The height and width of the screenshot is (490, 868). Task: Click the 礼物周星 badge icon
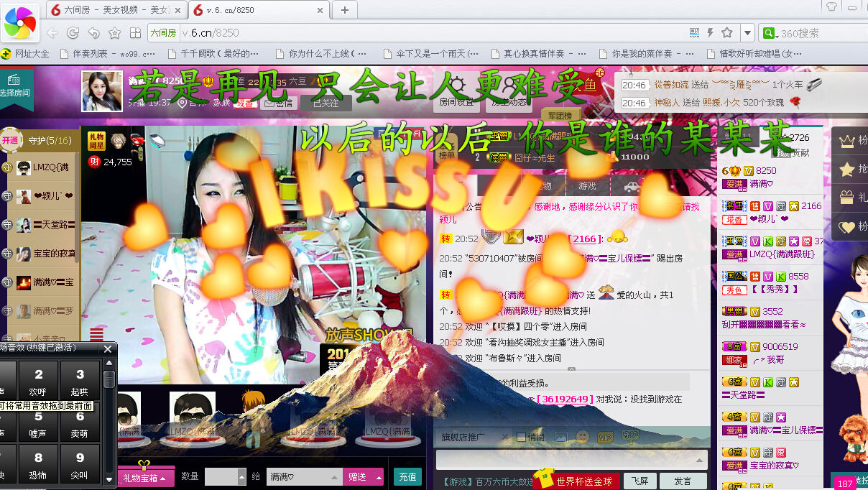pyautogui.click(x=96, y=141)
